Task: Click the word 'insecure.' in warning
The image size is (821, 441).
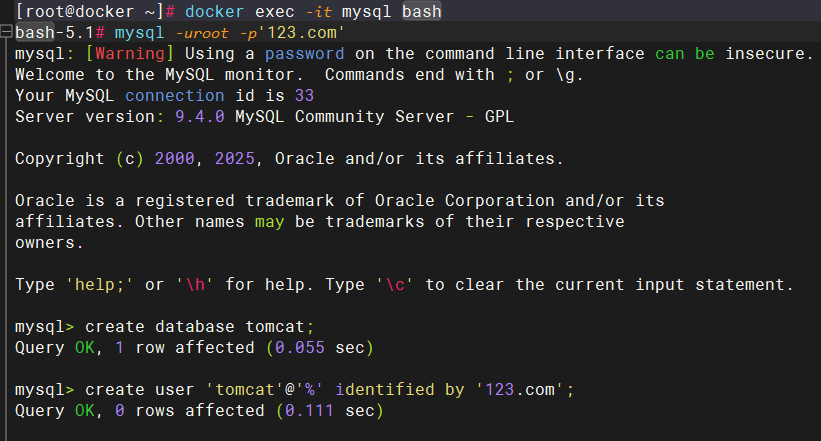Action: pyautogui.click(x=769, y=53)
